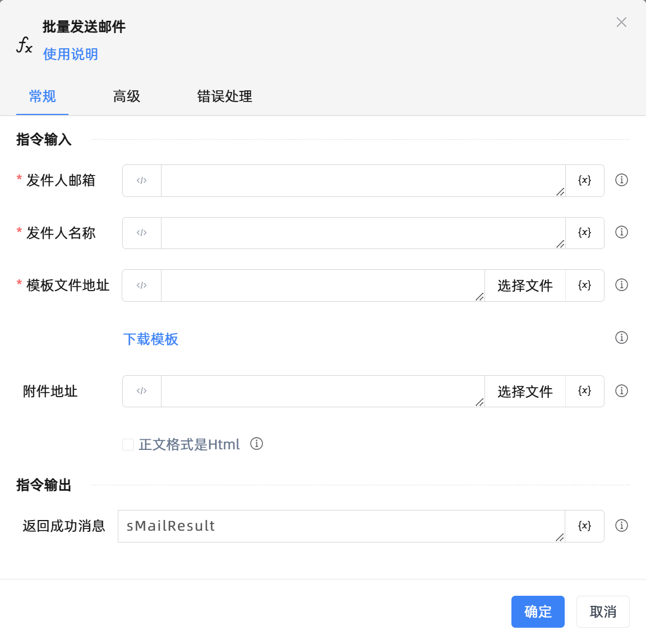Show info for 附件地址
This screenshot has height=644, width=646.
point(621,390)
